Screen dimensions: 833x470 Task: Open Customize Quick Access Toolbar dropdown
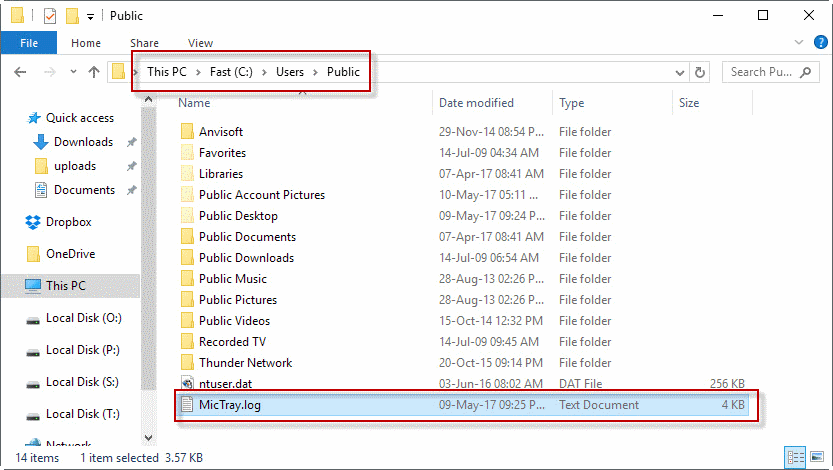click(x=90, y=16)
